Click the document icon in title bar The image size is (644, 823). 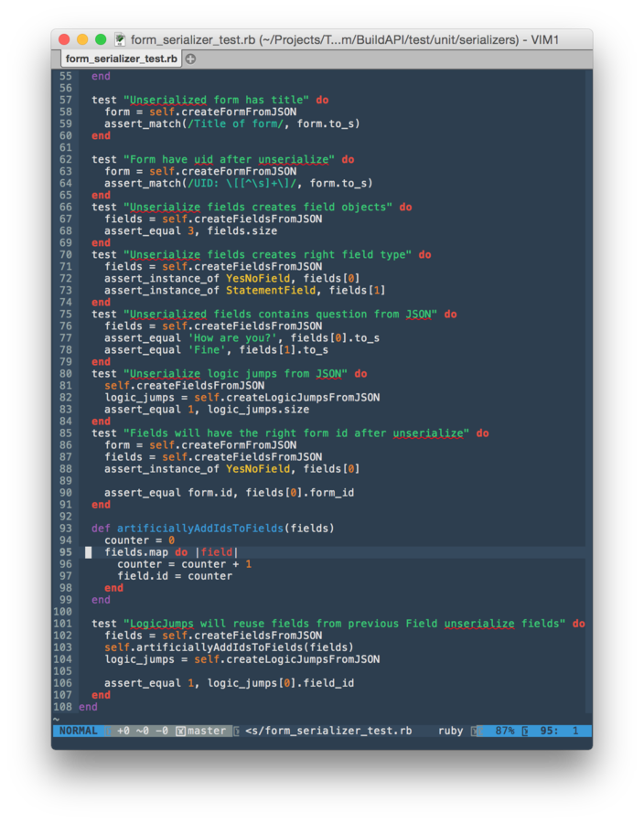point(120,39)
